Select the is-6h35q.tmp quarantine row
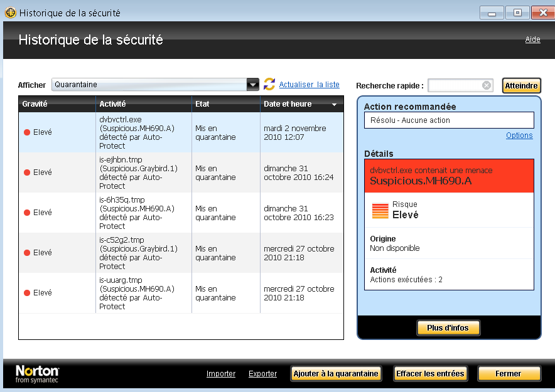Image resolution: width=555 pixels, height=392 pixels. point(138,213)
